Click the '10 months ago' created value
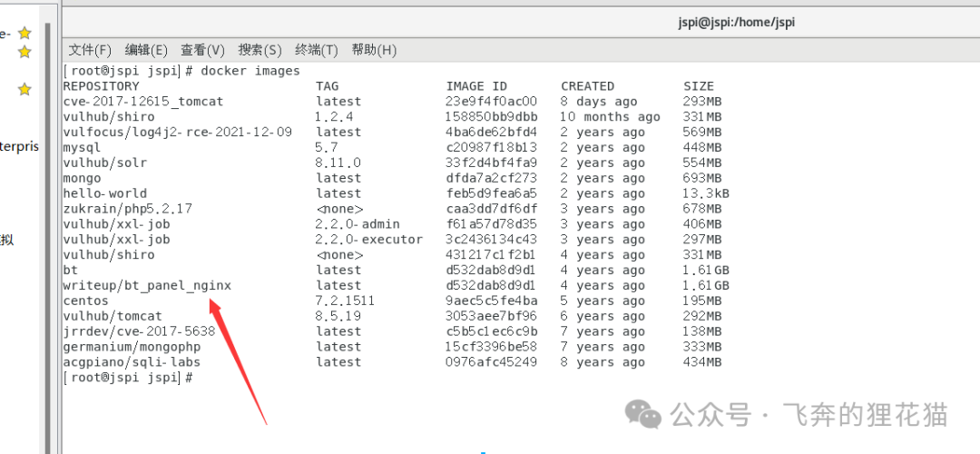 point(610,117)
